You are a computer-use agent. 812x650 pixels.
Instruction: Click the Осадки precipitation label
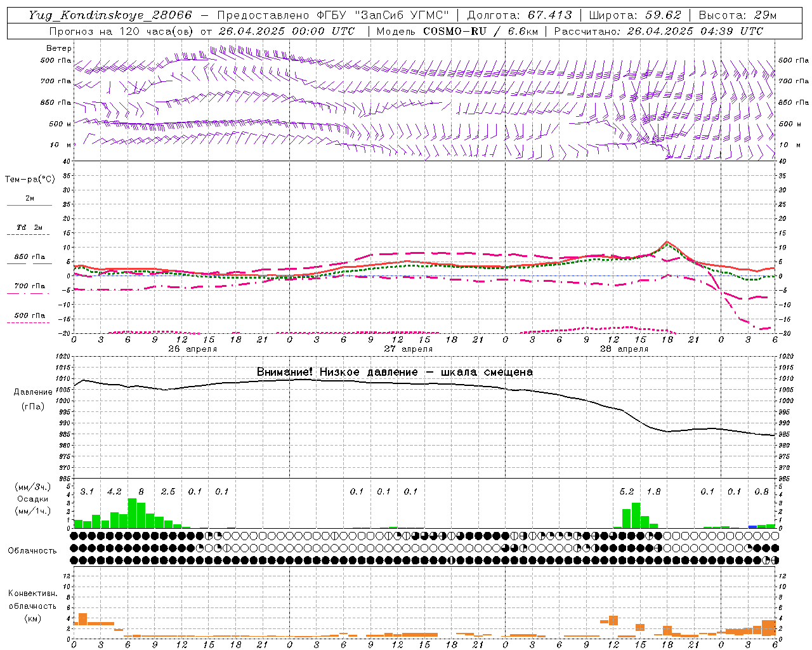pyautogui.click(x=32, y=499)
